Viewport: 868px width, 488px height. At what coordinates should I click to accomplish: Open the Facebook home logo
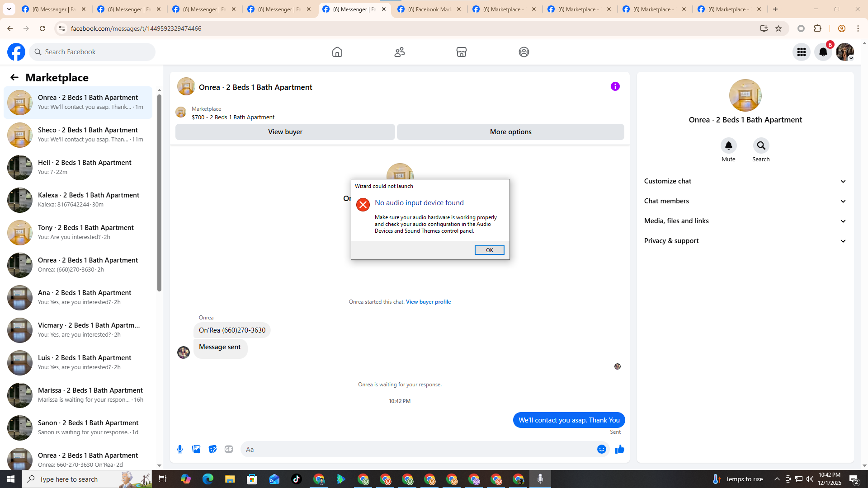(16, 52)
